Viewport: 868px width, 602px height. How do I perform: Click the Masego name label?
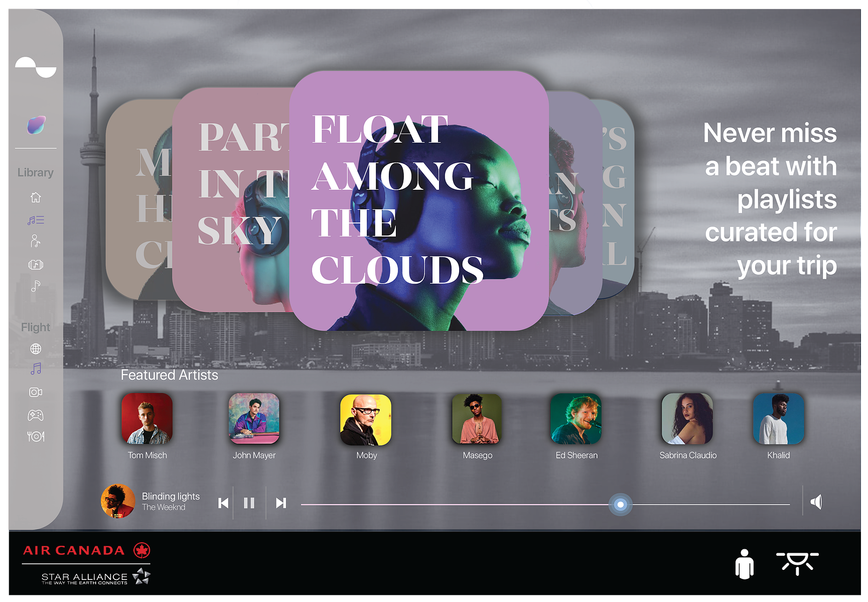pyautogui.click(x=478, y=455)
